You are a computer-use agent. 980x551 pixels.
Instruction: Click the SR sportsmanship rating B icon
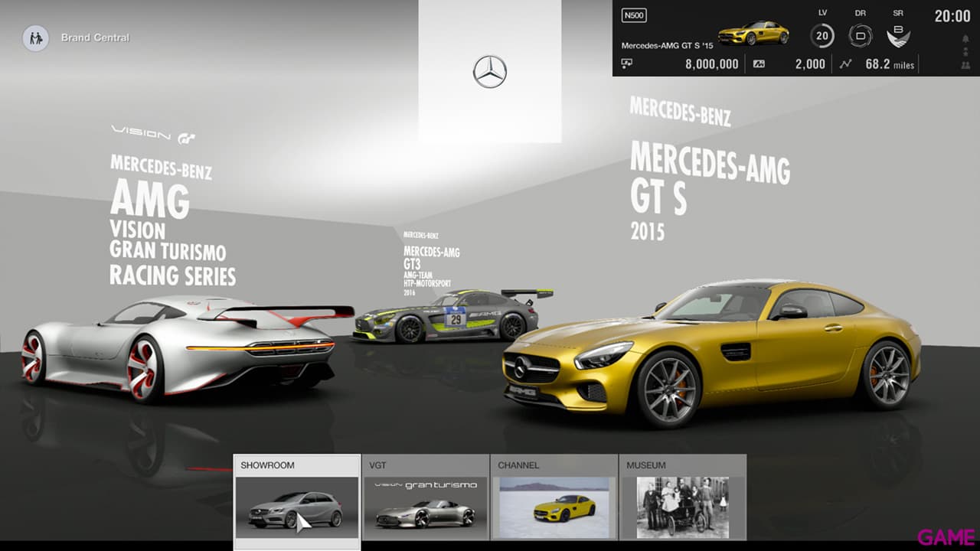click(x=898, y=35)
